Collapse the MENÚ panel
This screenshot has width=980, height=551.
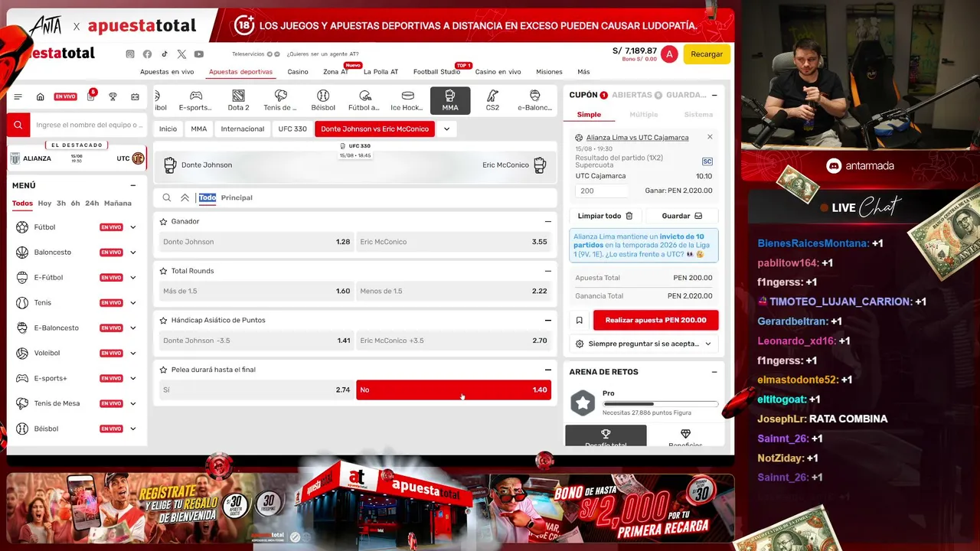click(x=133, y=185)
